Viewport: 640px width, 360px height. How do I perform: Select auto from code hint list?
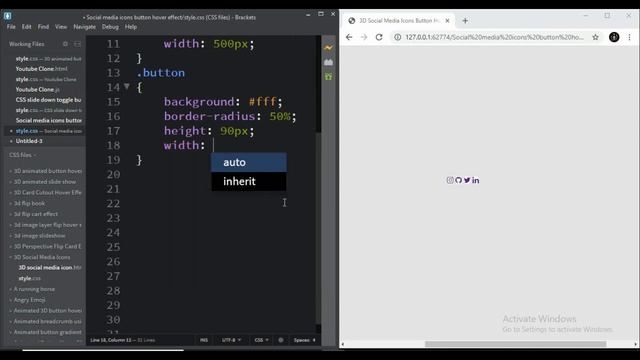pyautogui.click(x=249, y=162)
